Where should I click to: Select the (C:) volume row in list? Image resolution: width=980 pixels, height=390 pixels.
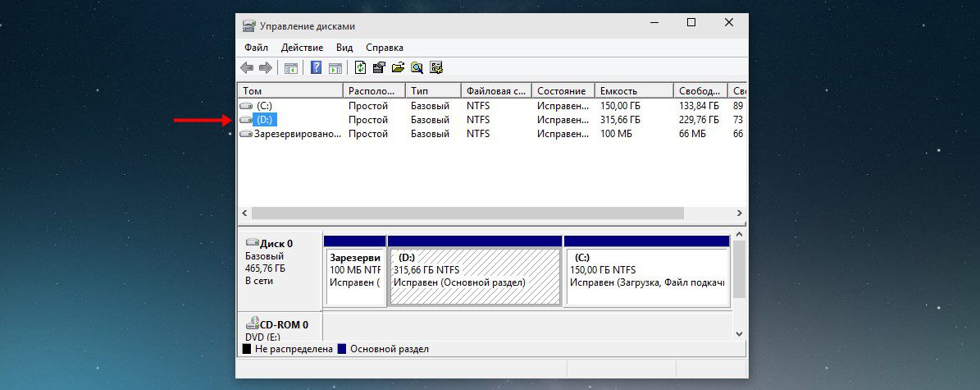pos(492,107)
